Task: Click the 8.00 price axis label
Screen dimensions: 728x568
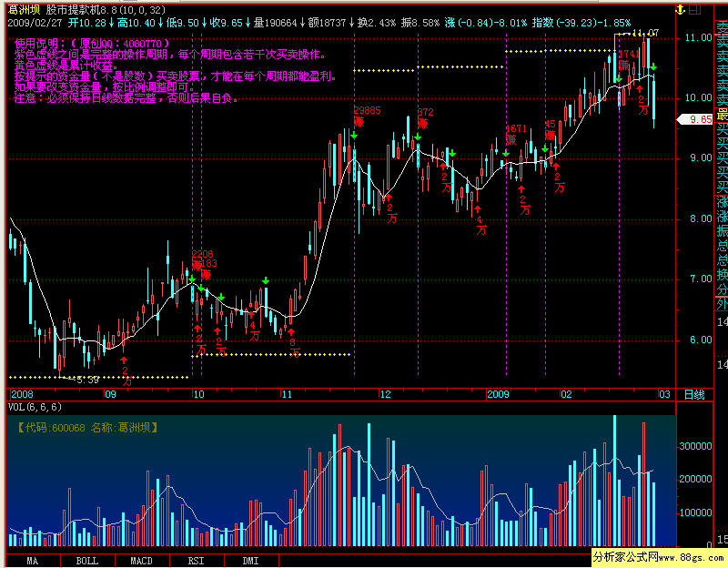Action: click(x=701, y=218)
